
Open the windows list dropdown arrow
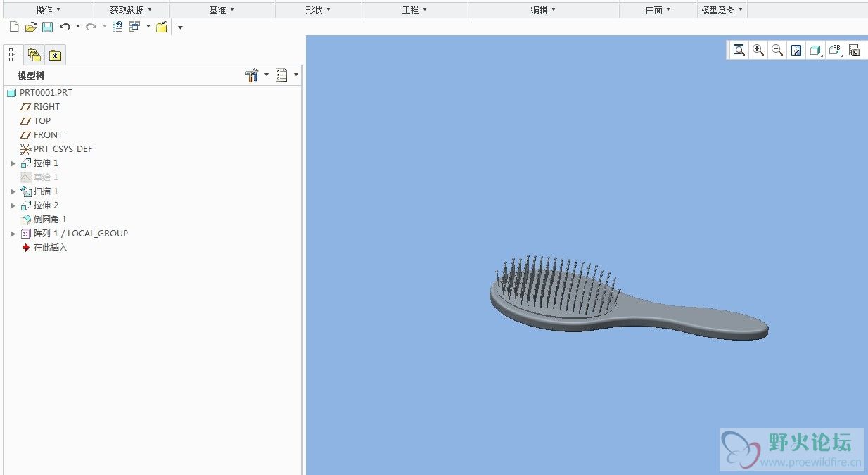(x=148, y=27)
